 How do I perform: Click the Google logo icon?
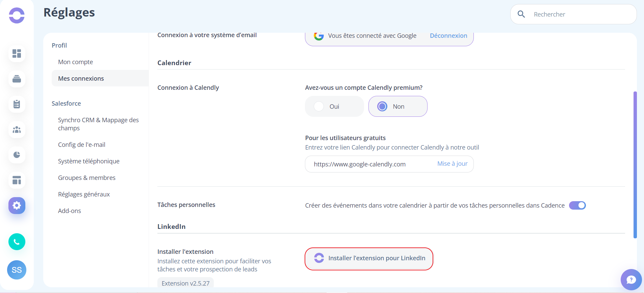tap(318, 36)
